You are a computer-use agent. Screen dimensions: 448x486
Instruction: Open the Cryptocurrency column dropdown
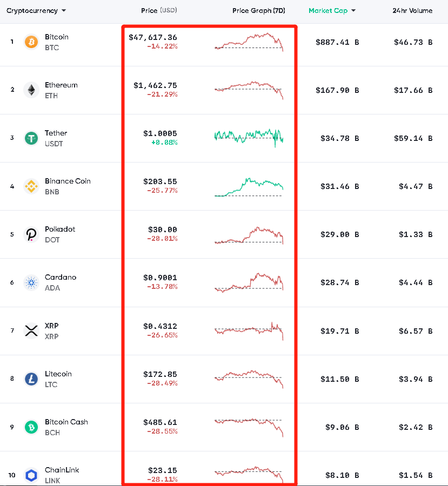click(36, 11)
